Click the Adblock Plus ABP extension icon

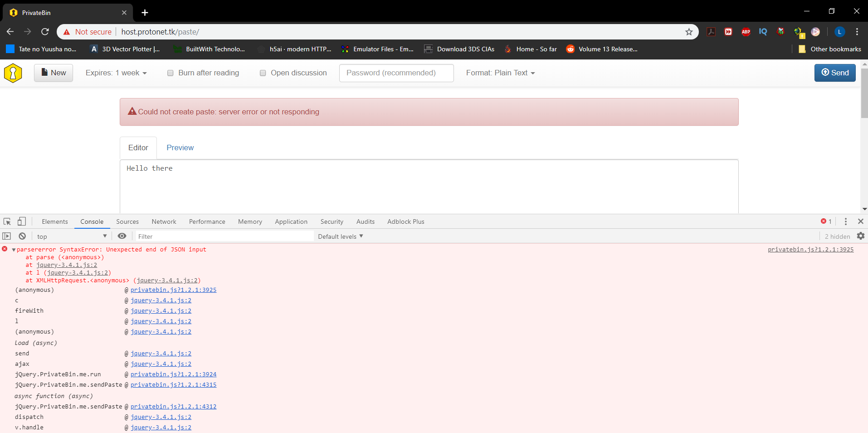pos(746,31)
